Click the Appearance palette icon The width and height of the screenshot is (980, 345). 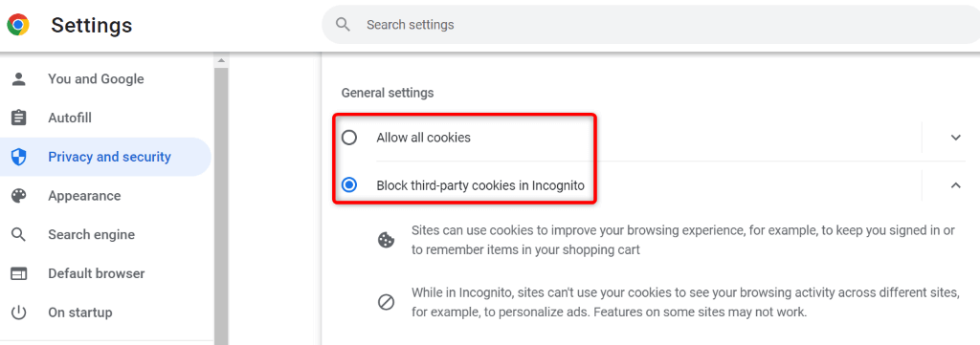(x=19, y=196)
